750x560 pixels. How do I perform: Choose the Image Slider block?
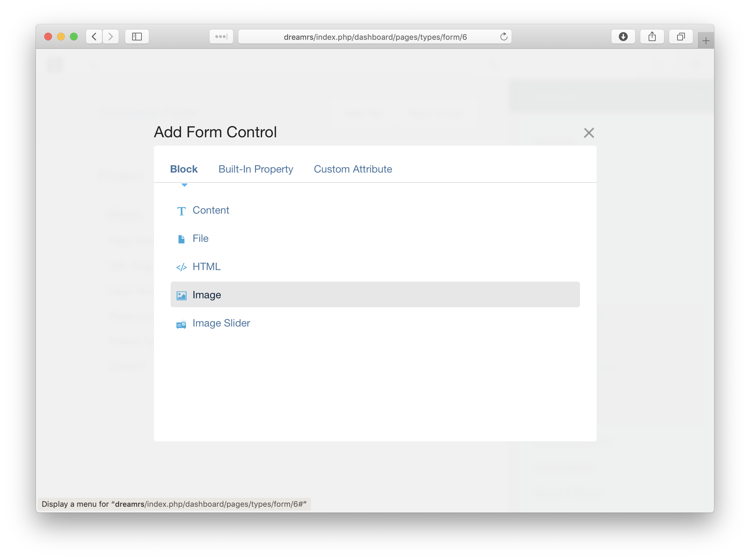221,323
